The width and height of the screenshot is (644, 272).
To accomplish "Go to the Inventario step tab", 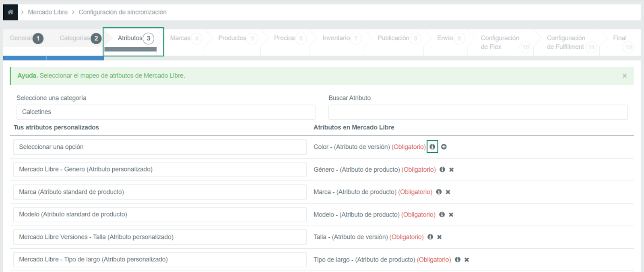I will point(342,38).
